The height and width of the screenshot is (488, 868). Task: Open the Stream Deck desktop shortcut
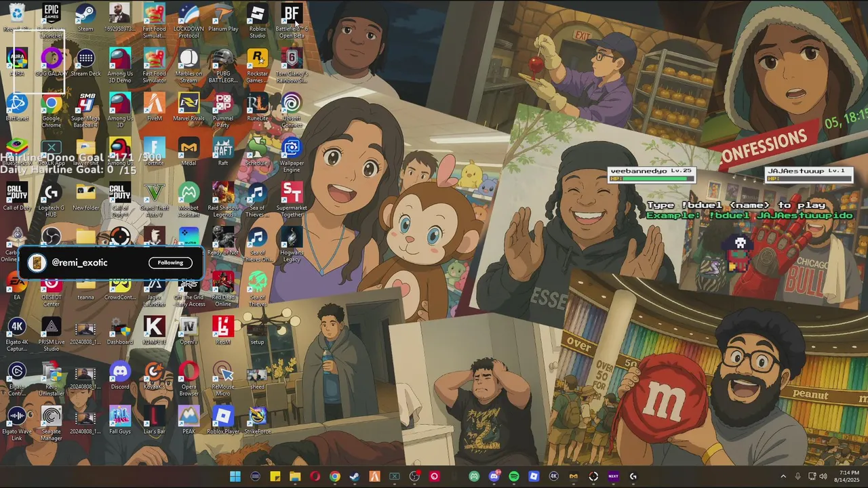(85, 62)
